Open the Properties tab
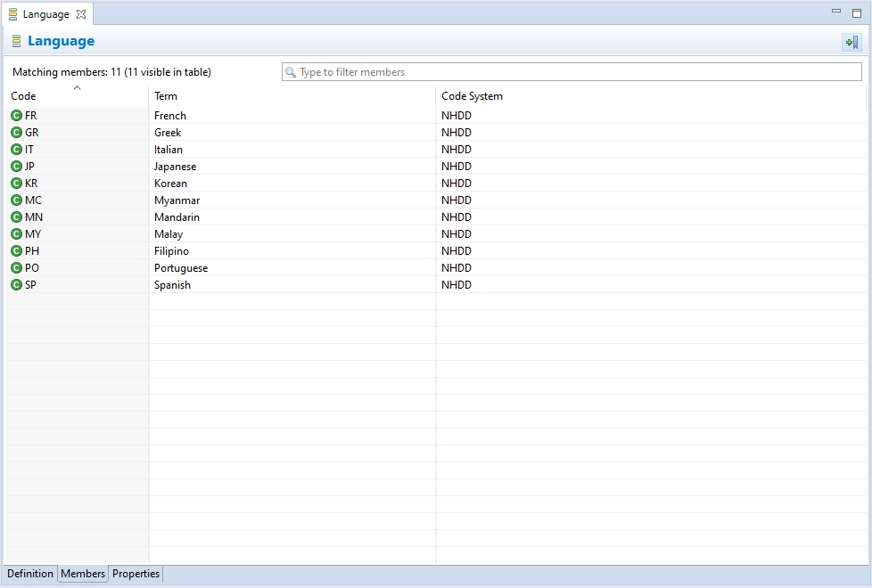Viewport: 872px width, 588px height. 136,574
